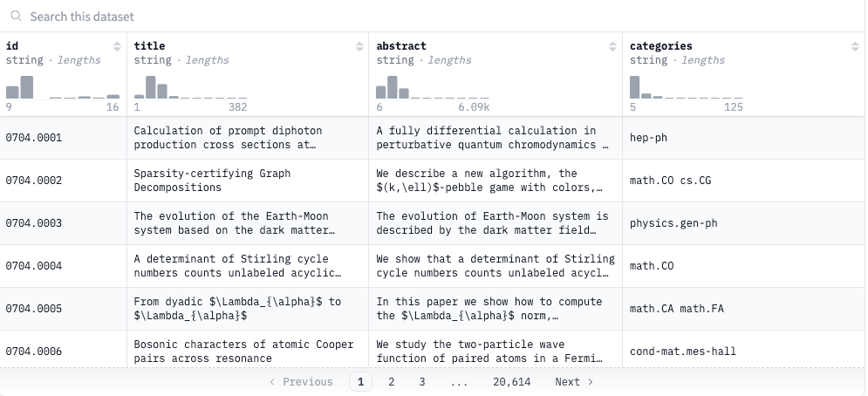Expand the Earth-Moon system abstract cell

coord(496,223)
